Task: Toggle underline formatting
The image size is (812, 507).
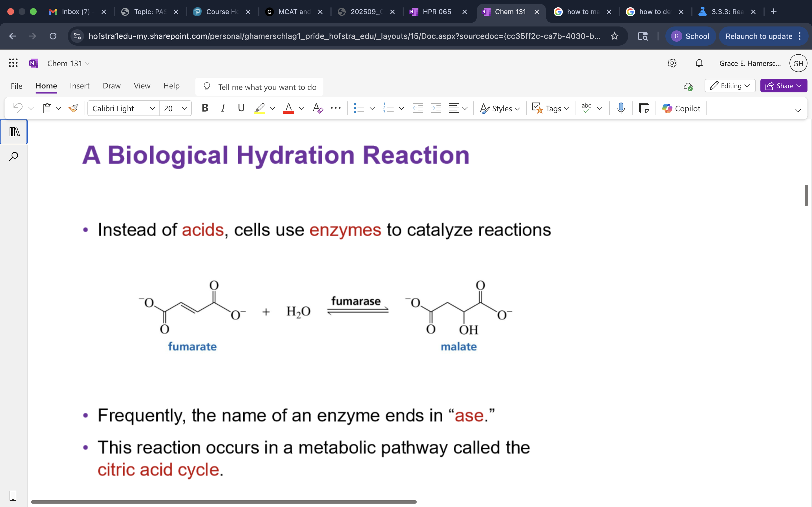Action: coord(241,108)
